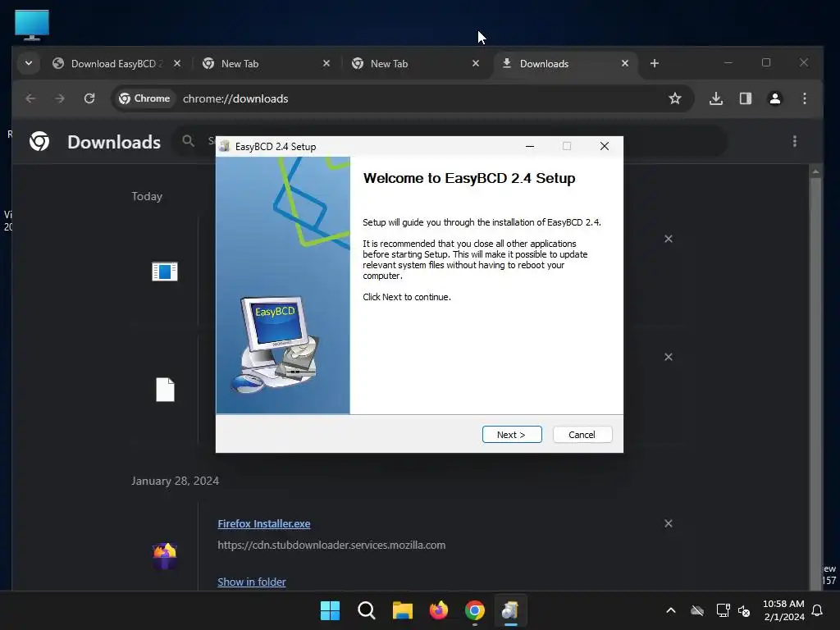The image size is (840, 630).
Task: Open Downloads page more actions menu
Action: (x=794, y=141)
